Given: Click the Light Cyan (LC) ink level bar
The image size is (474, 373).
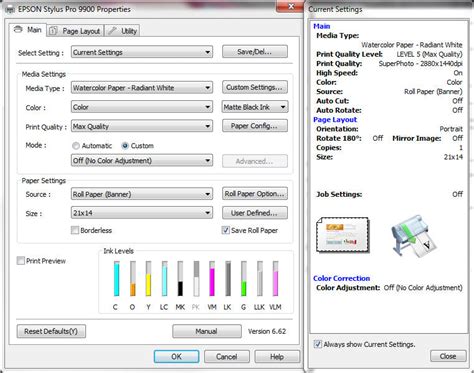Looking at the screenshot, I should [164, 279].
